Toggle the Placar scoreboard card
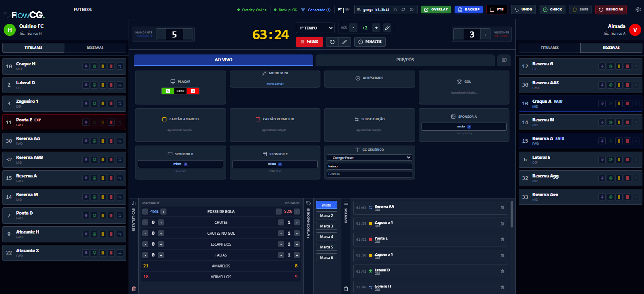 coord(180,88)
